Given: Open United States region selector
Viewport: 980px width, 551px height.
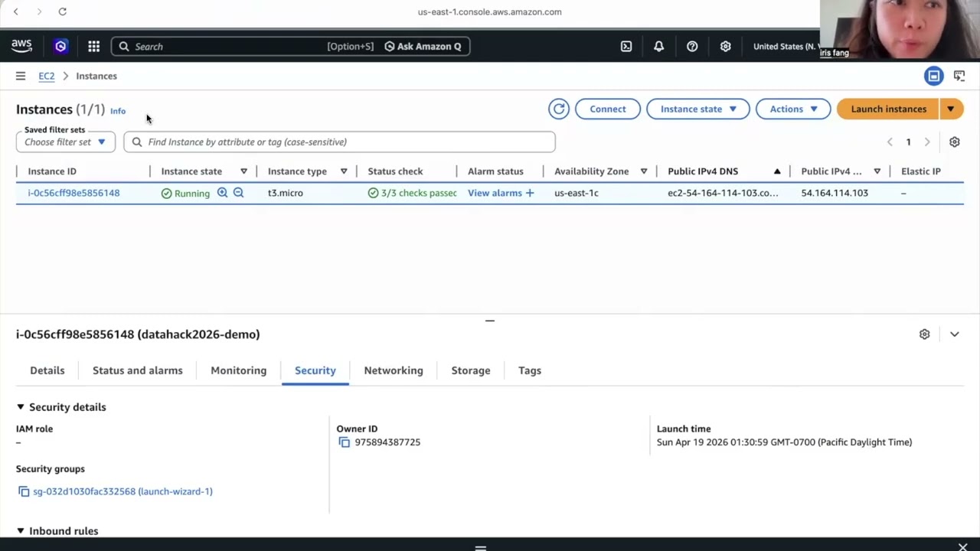Looking at the screenshot, I should tap(786, 46).
